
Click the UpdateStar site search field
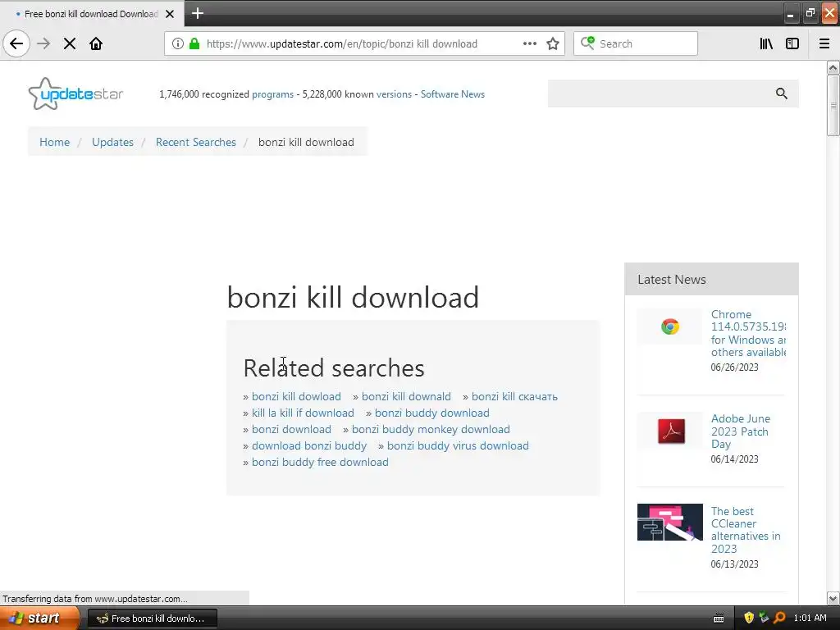point(662,94)
